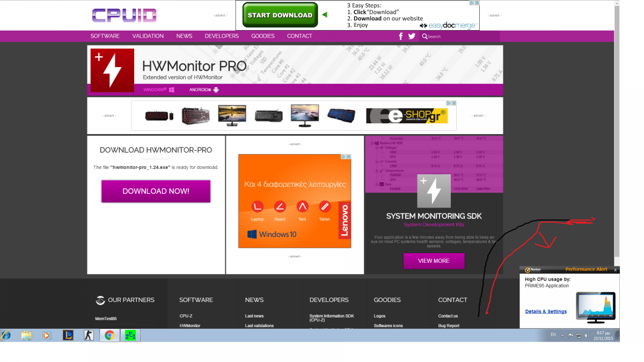Switch to Google Chrome on taskbar
Screen dimensions: 644x362
(x=109, y=336)
